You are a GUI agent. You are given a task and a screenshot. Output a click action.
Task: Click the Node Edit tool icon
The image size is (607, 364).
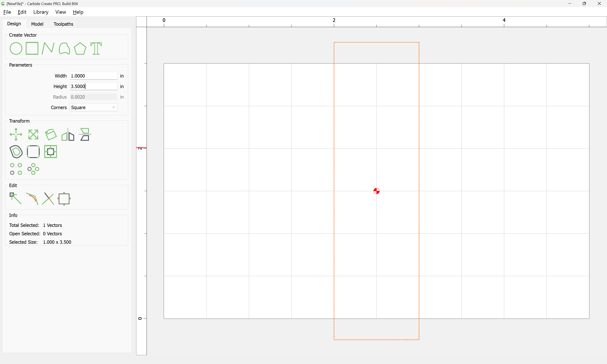coord(15,198)
